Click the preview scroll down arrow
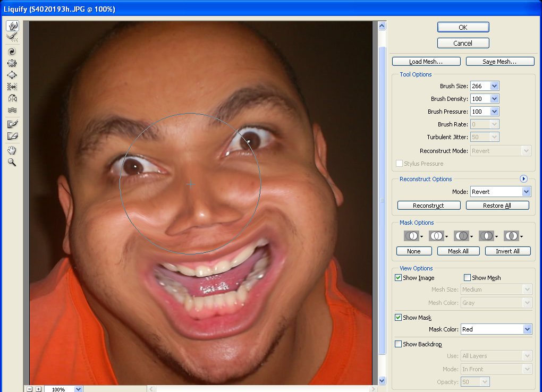The height and width of the screenshot is (392, 542). [x=382, y=381]
